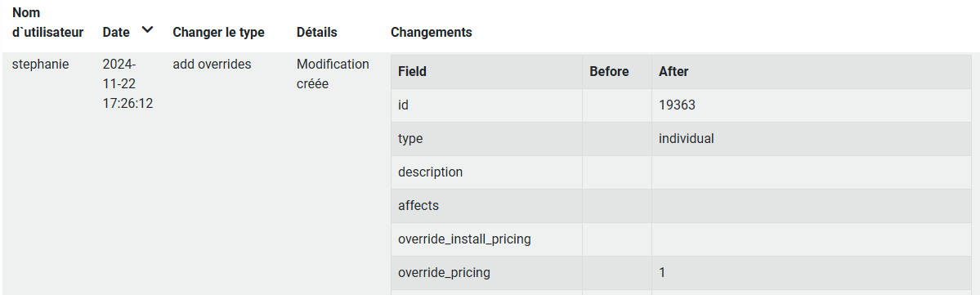Image resolution: width=980 pixels, height=295 pixels.
Task: Click the Changer le type column header
Action: pos(218,32)
